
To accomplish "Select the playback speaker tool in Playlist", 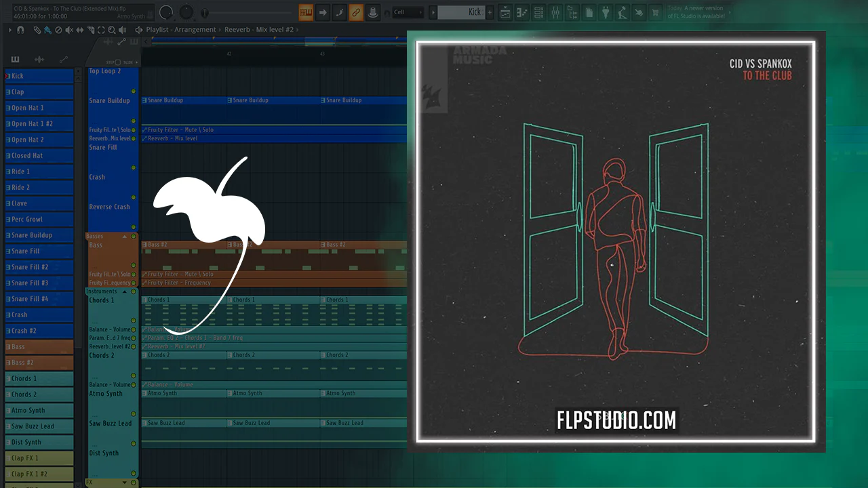I will (x=123, y=30).
